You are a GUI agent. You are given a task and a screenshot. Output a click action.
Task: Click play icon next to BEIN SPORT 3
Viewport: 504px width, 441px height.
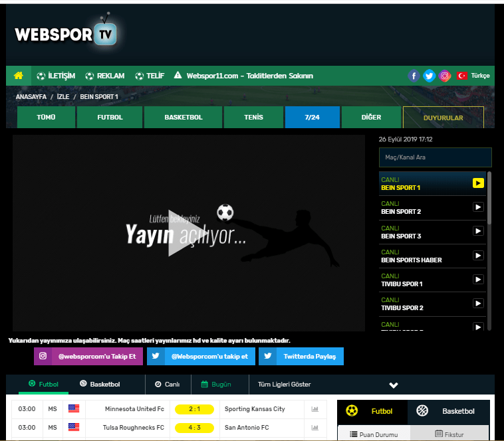(478, 231)
